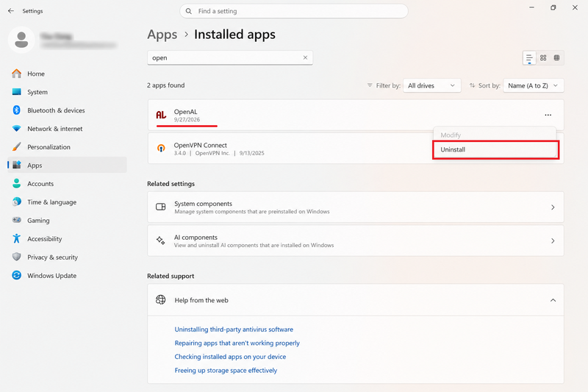Clear the app search text with the X
The width and height of the screenshot is (588, 392).
[305, 58]
